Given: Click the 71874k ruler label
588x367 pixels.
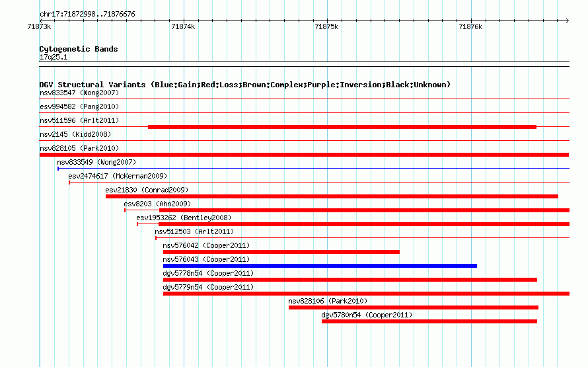Looking at the screenshot, I should [x=183, y=26].
